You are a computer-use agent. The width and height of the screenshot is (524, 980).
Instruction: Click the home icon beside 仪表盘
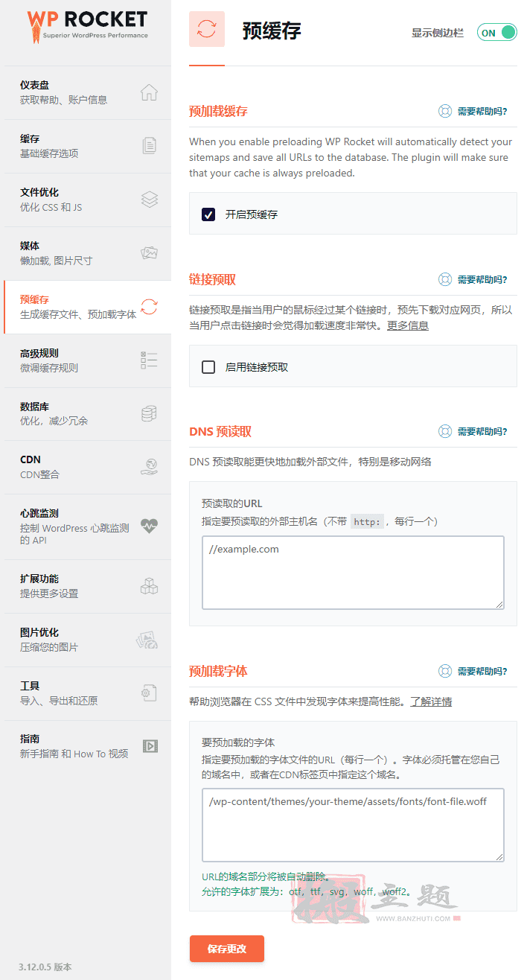149,92
